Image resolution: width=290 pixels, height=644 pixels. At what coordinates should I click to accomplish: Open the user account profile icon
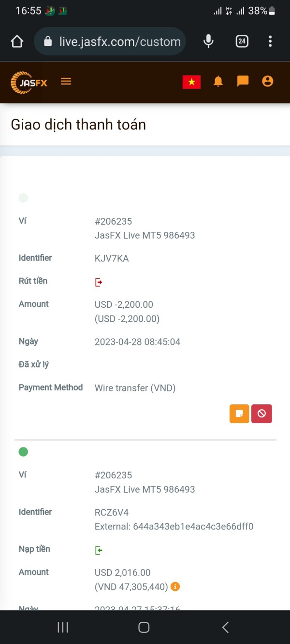pyautogui.click(x=267, y=81)
